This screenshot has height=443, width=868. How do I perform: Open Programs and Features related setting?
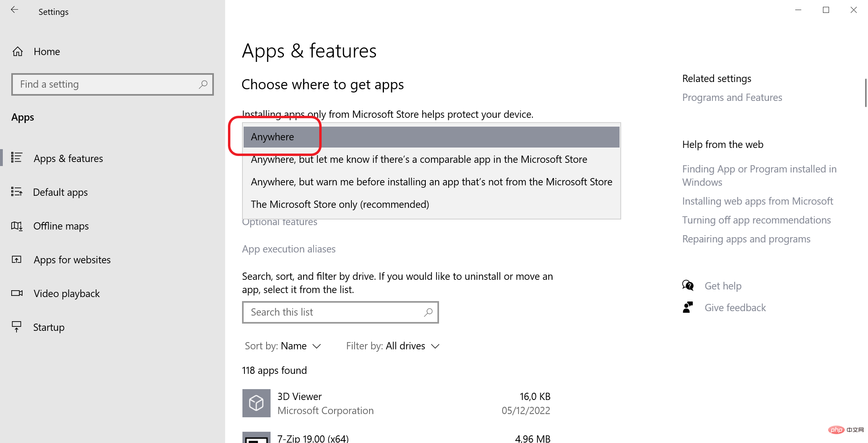click(732, 97)
